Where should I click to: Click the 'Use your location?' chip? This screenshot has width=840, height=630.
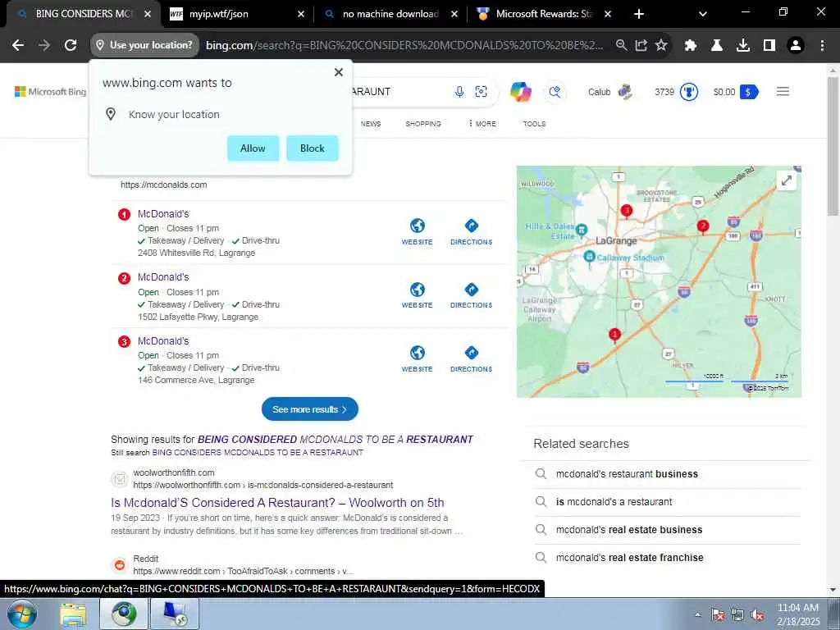(x=144, y=46)
